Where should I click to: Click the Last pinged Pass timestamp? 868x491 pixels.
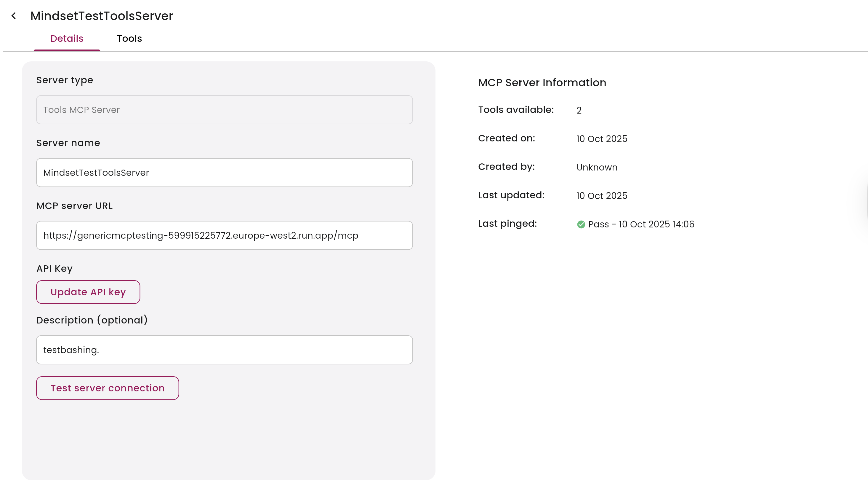click(x=641, y=224)
